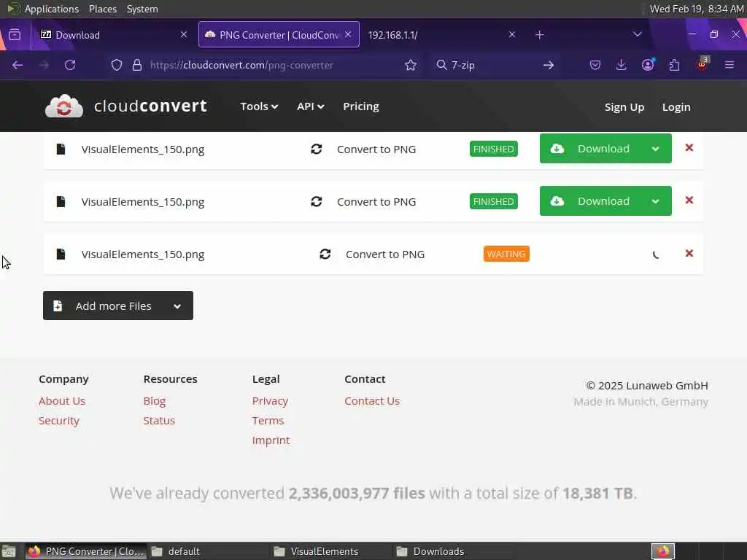
Task: Switch to the 7-zip Download tab
Action: [111, 35]
